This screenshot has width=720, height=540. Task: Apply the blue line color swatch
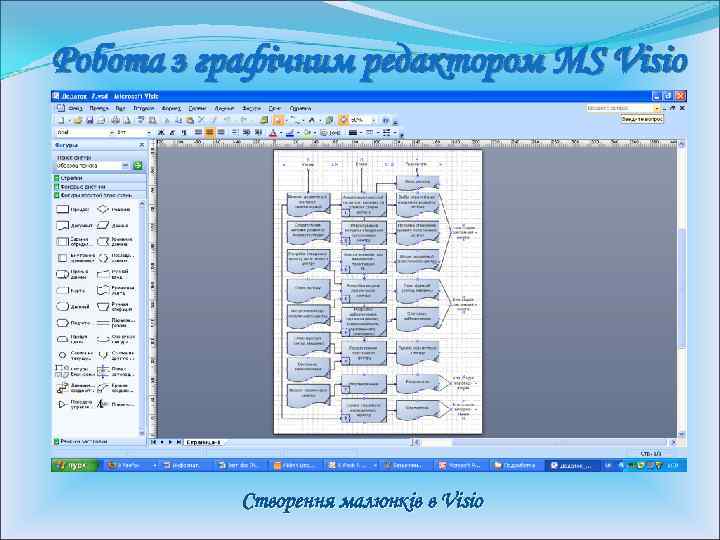pos(290,133)
